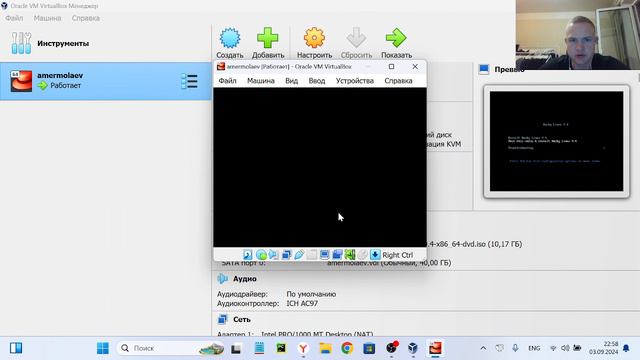640x360 pixels.
Task: Open Google Chrome from the taskbar
Action: tap(347, 348)
